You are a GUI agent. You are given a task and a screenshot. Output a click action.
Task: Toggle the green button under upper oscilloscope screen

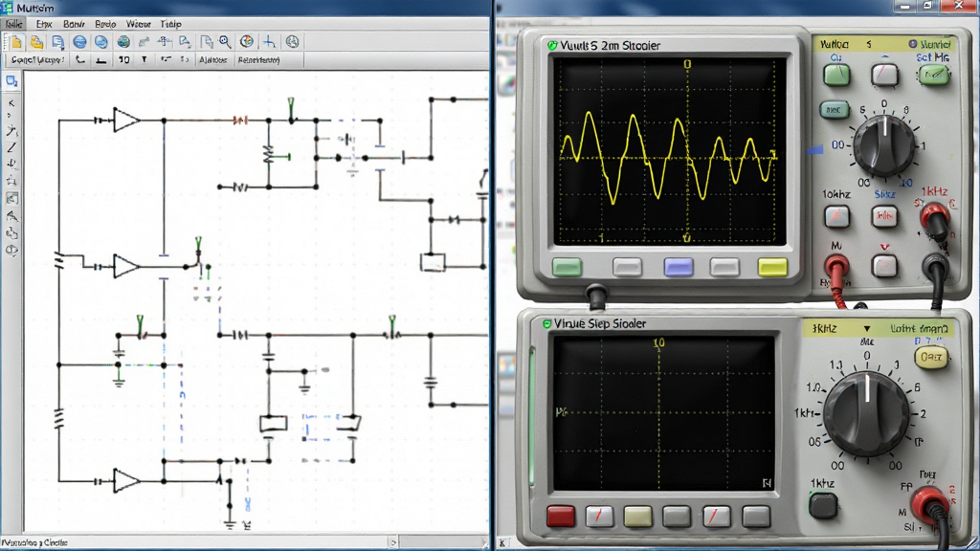(567, 268)
